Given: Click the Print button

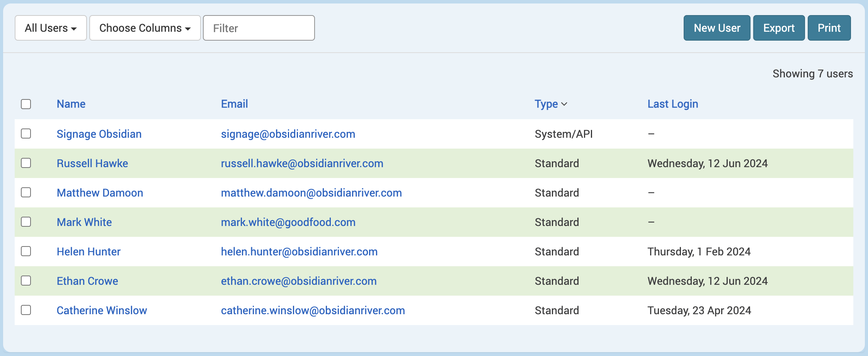Looking at the screenshot, I should 829,28.
